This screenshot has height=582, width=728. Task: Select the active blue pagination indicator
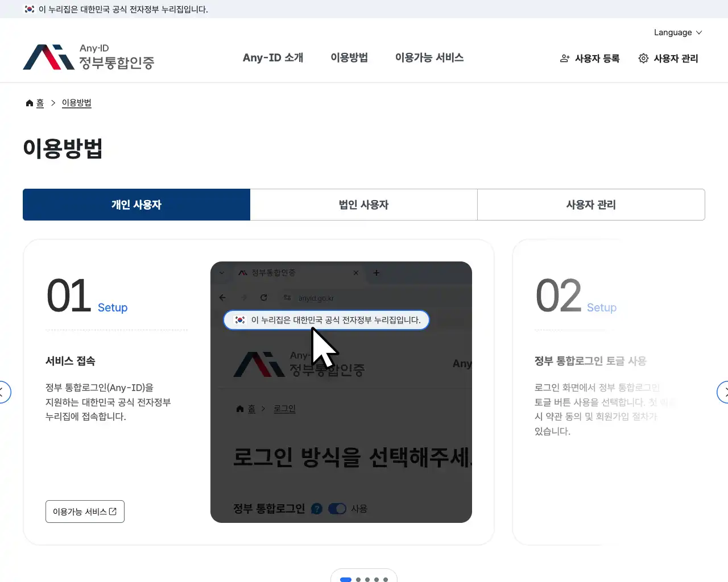345,580
